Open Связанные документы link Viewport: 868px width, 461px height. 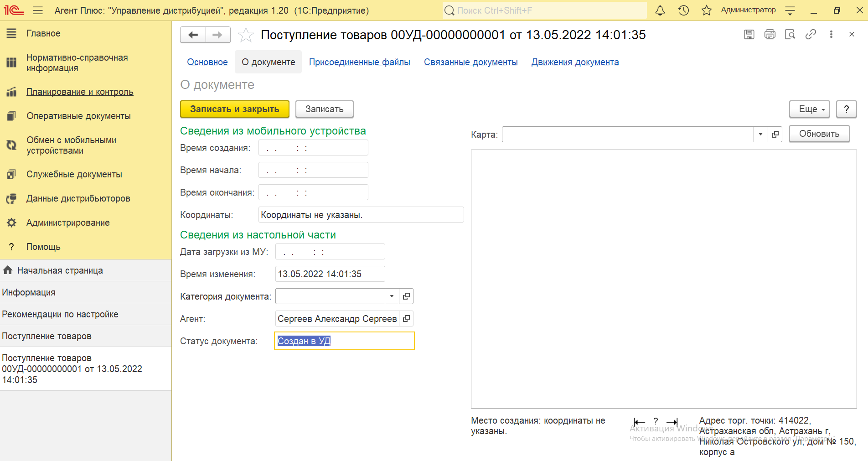tap(471, 62)
